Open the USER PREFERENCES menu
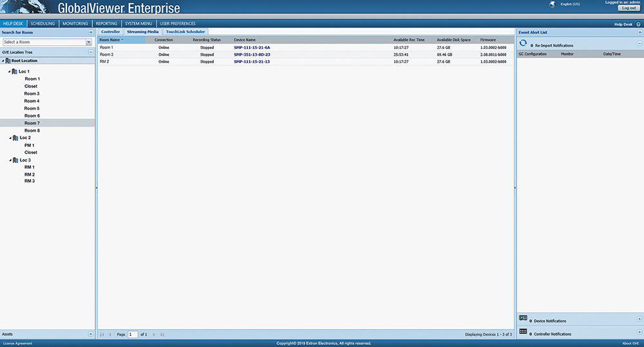 click(x=178, y=24)
